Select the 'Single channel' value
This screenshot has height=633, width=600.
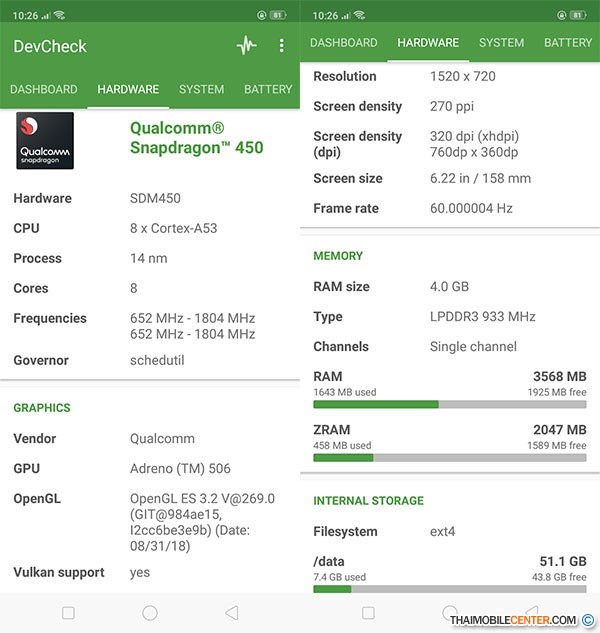click(473, 347)
